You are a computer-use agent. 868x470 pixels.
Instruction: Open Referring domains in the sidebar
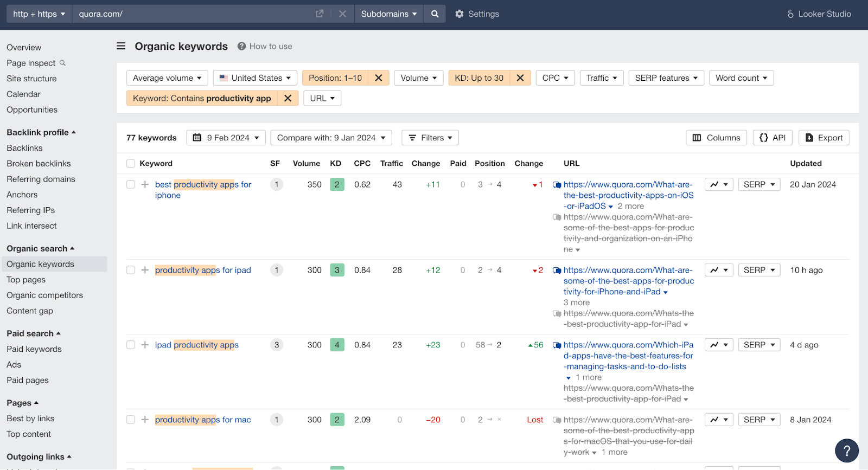click(41, 179)
